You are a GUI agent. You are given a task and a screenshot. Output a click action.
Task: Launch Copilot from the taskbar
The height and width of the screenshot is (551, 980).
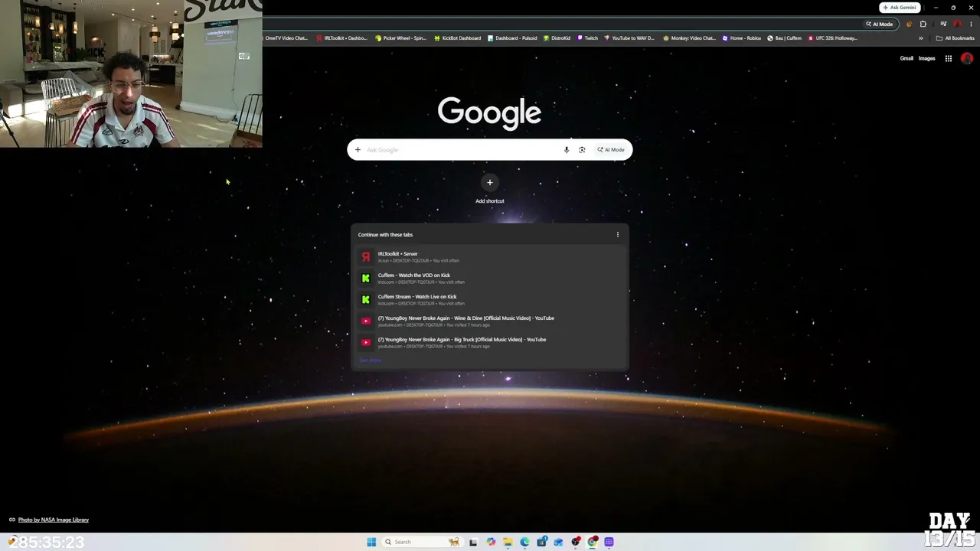(x=491, y=542)
